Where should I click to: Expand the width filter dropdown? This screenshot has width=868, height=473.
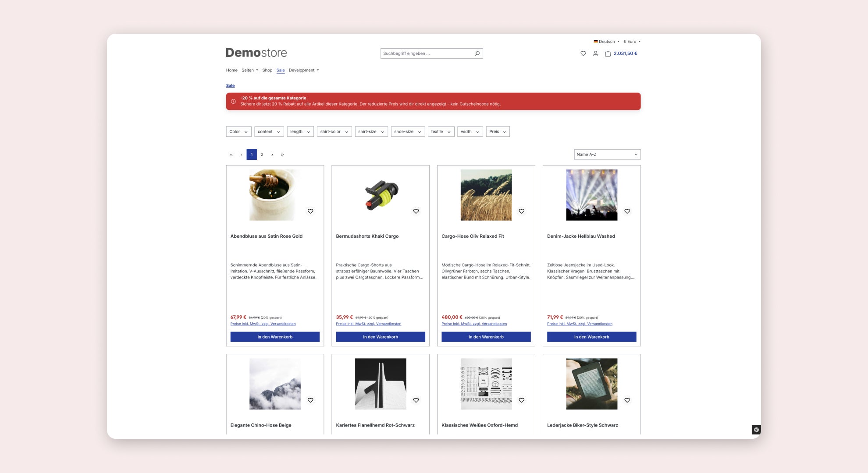[x=470, y=132]
